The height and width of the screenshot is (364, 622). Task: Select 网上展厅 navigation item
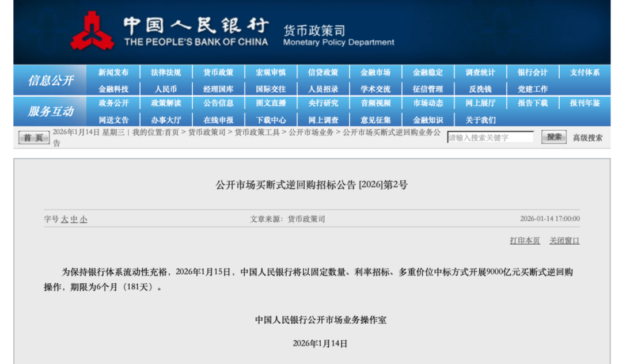pos(480,103)
